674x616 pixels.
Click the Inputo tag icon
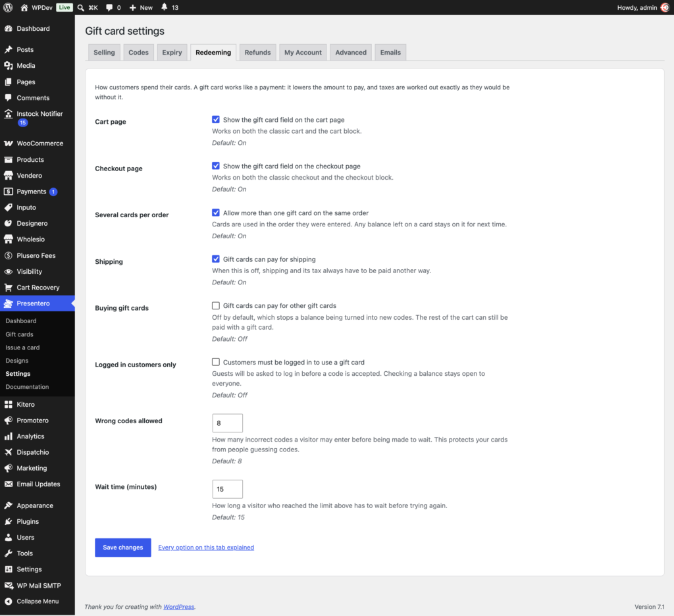pyautogui.click(x=8, y=207)
